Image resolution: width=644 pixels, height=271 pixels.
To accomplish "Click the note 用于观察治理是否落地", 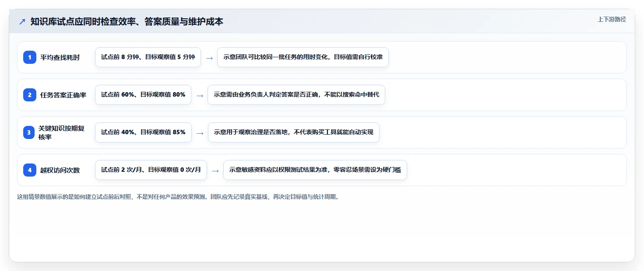I will [x=293, y=132].
